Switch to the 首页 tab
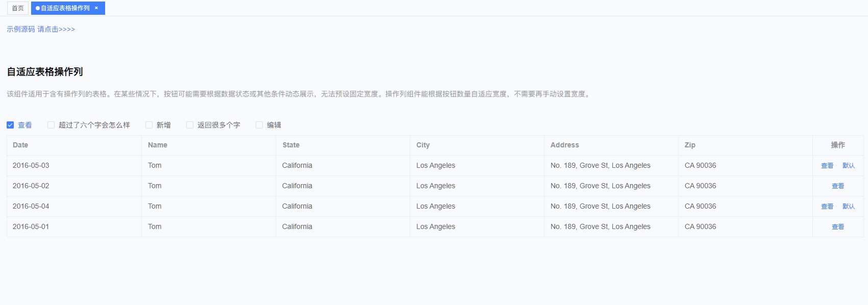 point(18,8)
